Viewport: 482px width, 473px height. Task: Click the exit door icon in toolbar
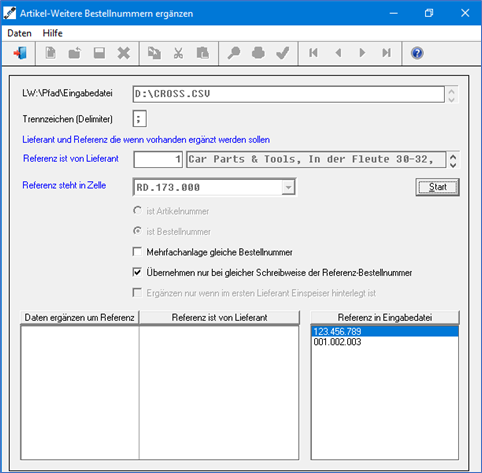tap(20, 53)
